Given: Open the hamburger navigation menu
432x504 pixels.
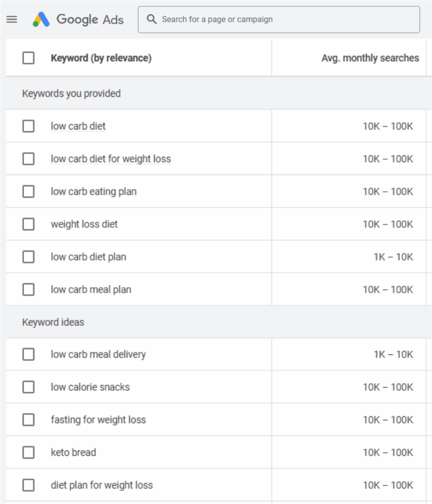Looking at the screenshot, I should (x=12, y=20).
